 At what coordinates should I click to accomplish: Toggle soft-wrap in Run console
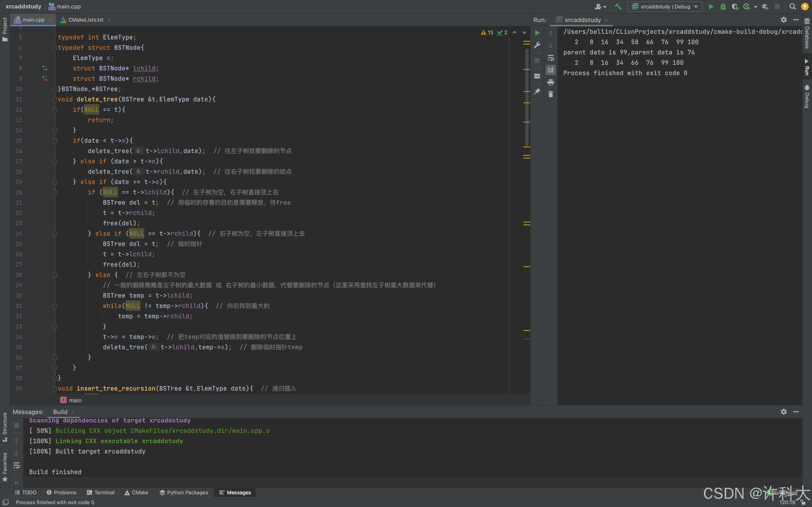[x=551, y=58]
